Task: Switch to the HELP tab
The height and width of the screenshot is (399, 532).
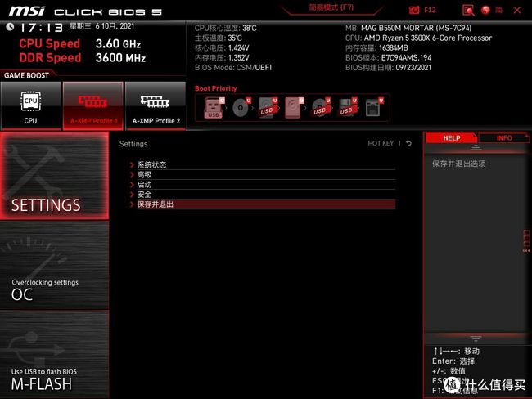Action: pyautogui.click(x=451, y=138)
